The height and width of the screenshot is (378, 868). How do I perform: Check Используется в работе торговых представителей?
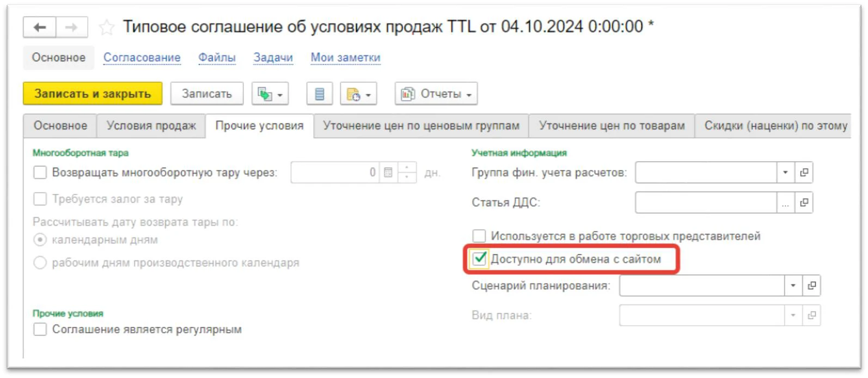[x=479, y=236]
